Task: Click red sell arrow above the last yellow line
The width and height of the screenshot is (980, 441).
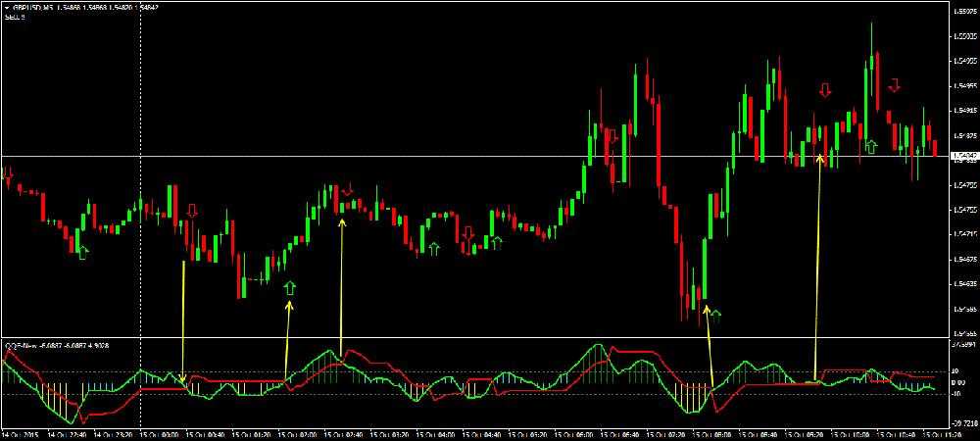Action: tap(825, 91)
